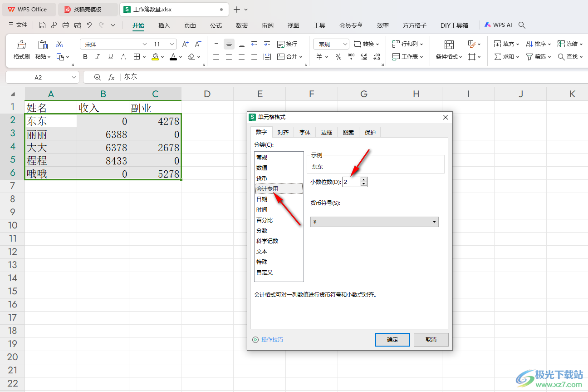Image resolution: width=588 pixels, height=392 pixels.
Task: Click the Print icon in quick access toolbar
Action: (x=66, y=25)
